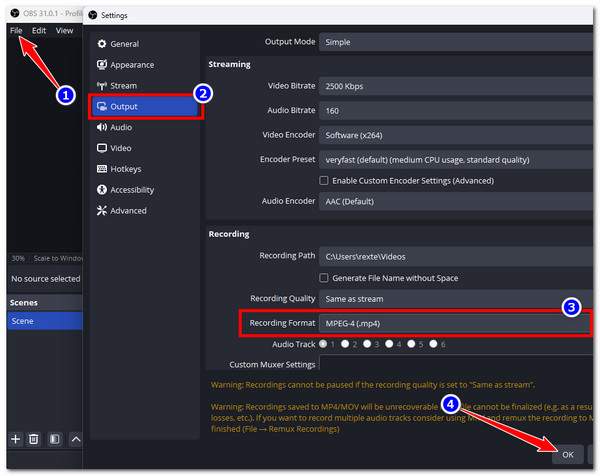
Task: Select Video settings category
Action: click(x=145, y=148)
